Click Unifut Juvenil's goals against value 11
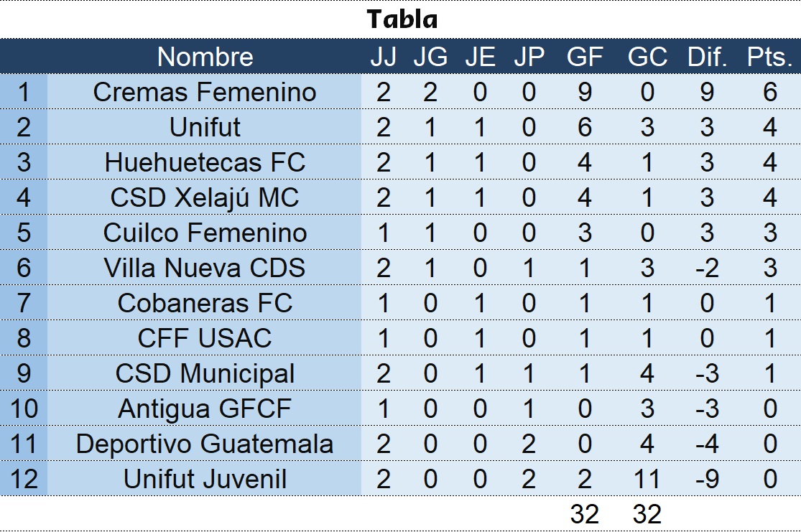This screenshot has width=801, height=532. click(x=647, y=479)
